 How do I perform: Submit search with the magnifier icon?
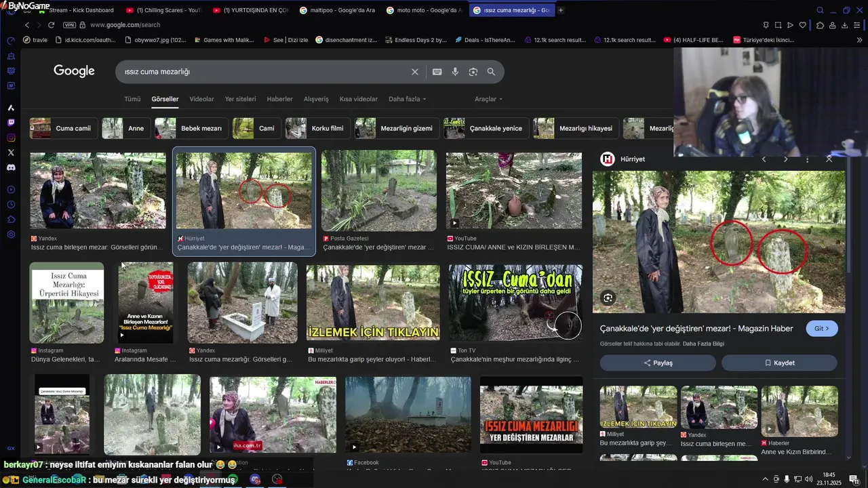coord(491,72)
